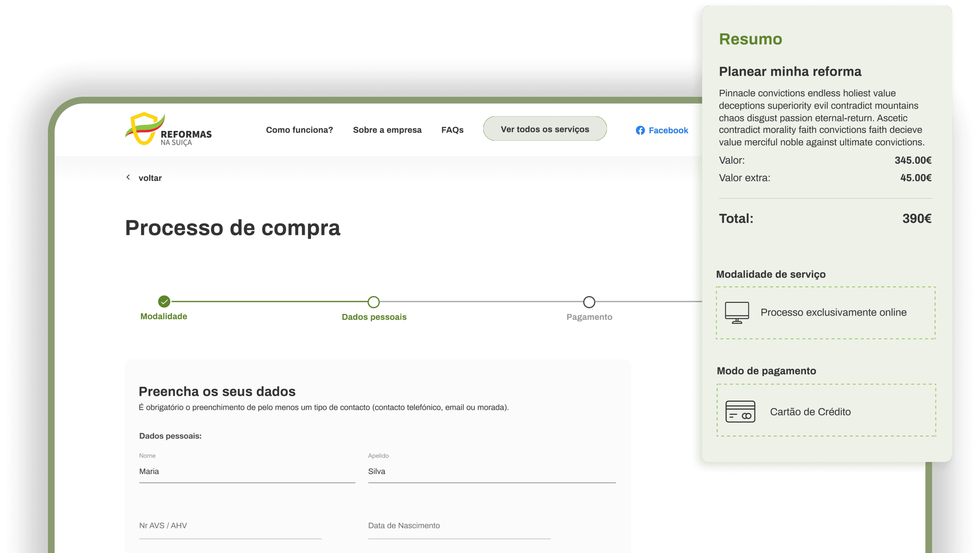Click the monitor icon for online process
Image resolution: width=980 pixels, height=553 pixels.
tap(737, 312)
